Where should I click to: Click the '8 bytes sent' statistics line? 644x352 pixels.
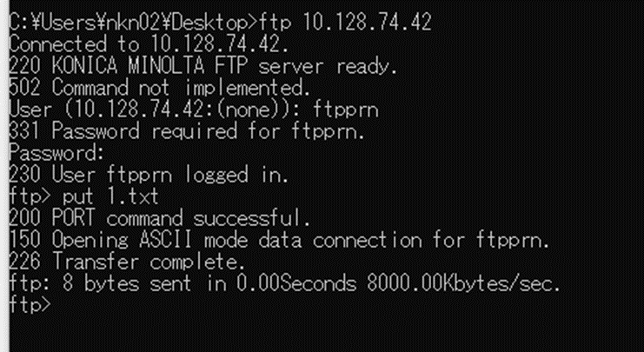coord(284,284)
